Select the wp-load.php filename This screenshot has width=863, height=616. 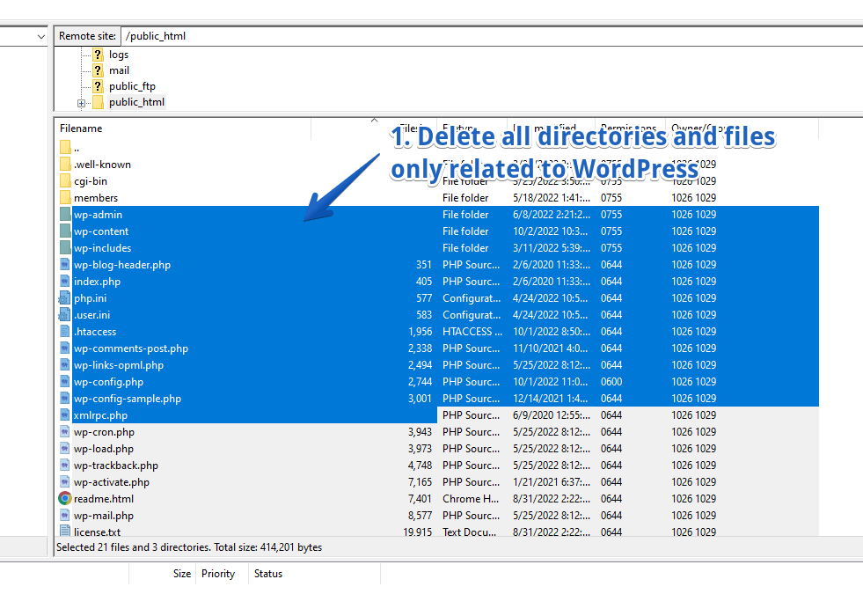point(104,449)
